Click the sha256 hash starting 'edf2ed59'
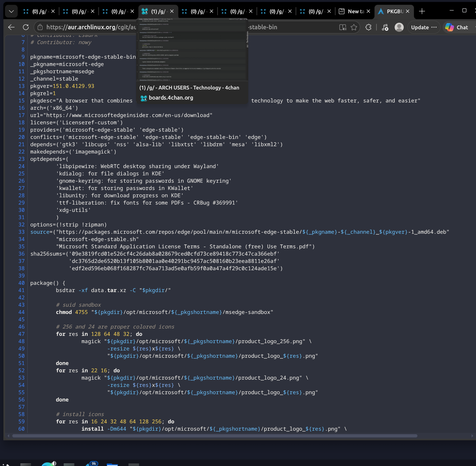This screenshot has height=466, width=476. coord(174,268)
